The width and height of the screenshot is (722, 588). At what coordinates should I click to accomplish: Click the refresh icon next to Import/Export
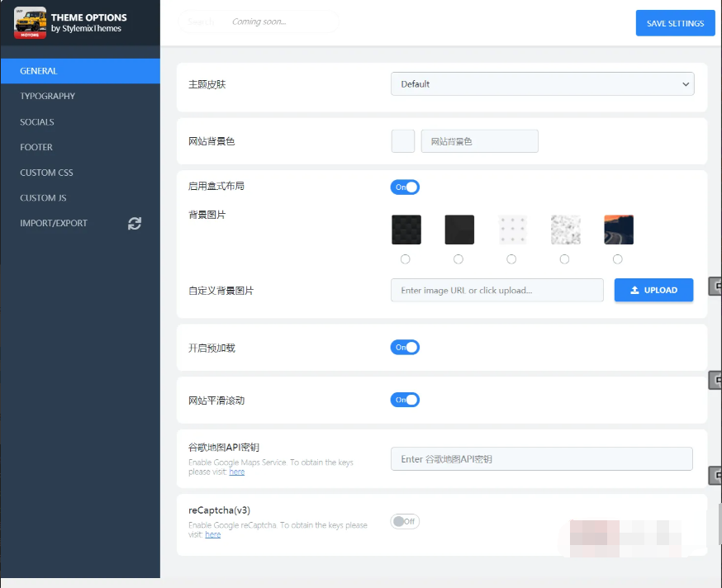coord(135,223)
